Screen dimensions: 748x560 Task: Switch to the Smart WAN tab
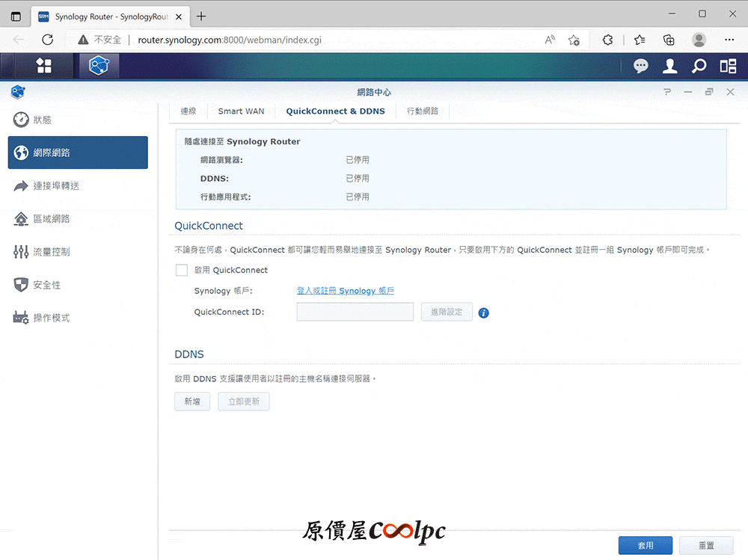click(x=241, y=111)
